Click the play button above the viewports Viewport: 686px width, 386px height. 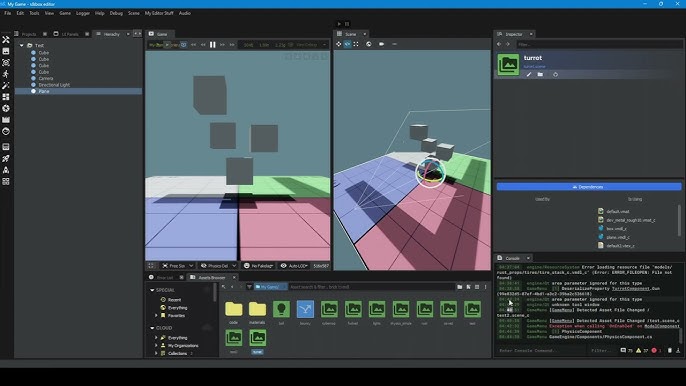coord(339,24)
